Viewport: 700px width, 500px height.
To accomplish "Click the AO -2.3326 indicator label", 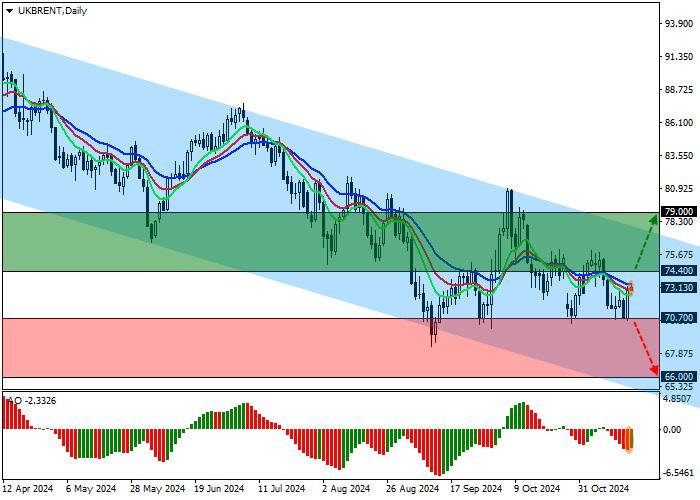I will 32,400.
